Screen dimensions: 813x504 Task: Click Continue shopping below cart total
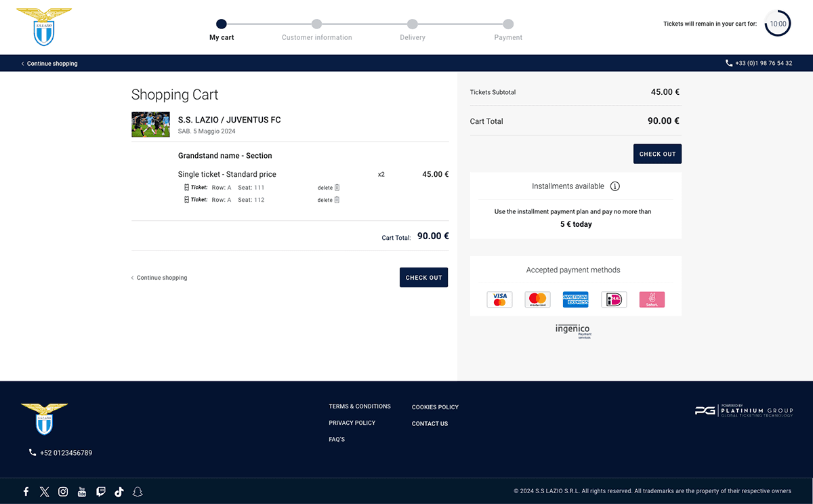point(159,278)
